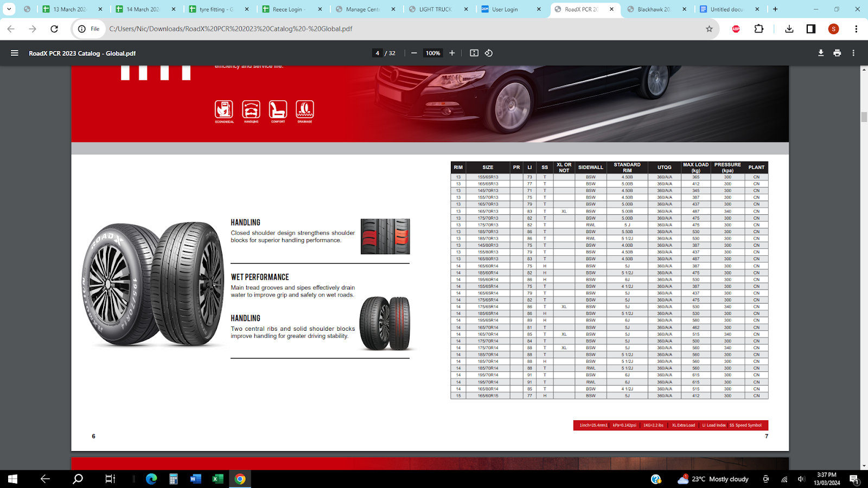Open the tab search dropdown arrow
The width and height of the screenshot is (868, 488).
pyautogui.click(x=9, y=9)
